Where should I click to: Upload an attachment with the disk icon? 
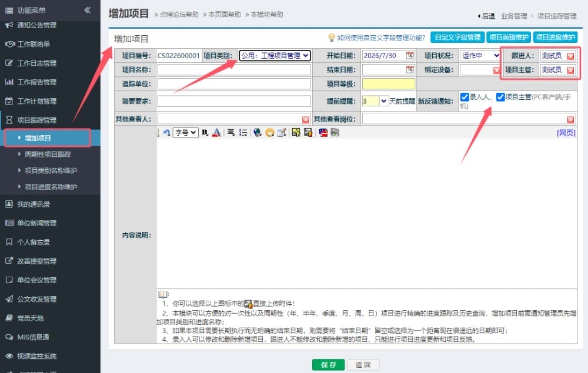coord(308,132)
